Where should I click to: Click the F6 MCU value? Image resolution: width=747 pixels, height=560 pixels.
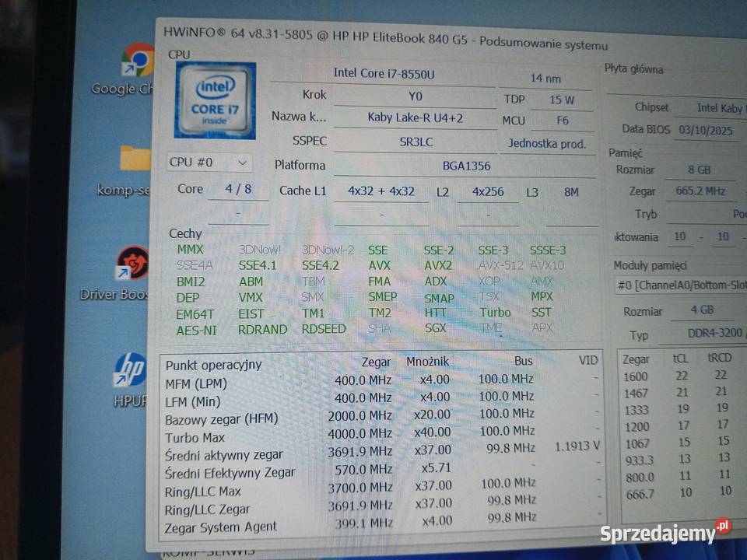563,121
